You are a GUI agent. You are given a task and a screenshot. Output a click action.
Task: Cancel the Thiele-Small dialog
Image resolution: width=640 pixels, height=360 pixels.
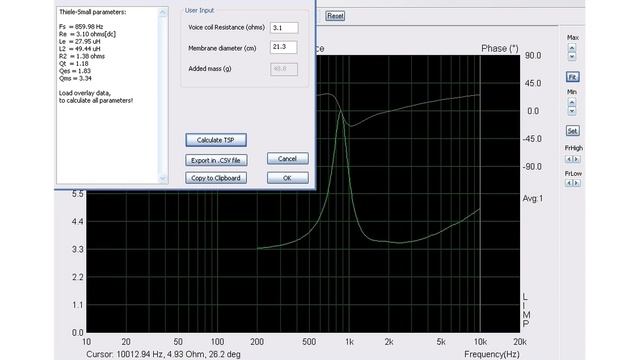click(x=288, y=158)
